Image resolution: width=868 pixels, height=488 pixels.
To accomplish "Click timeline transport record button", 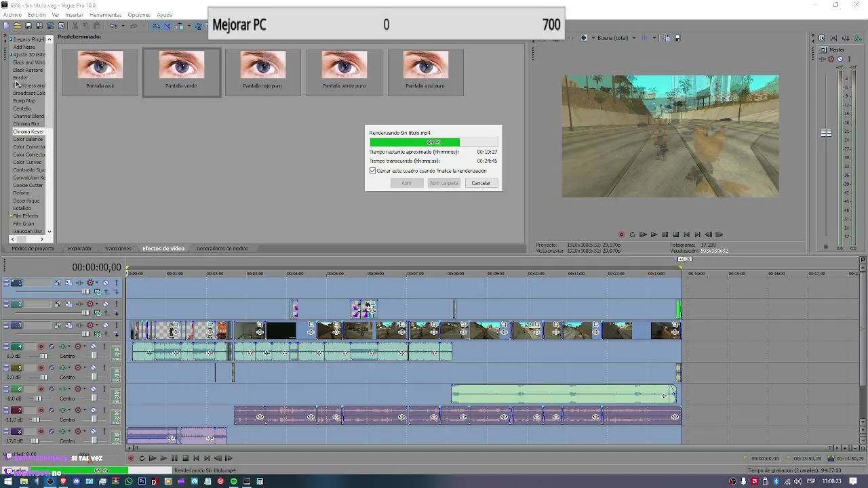I will (x=131, y=458).
